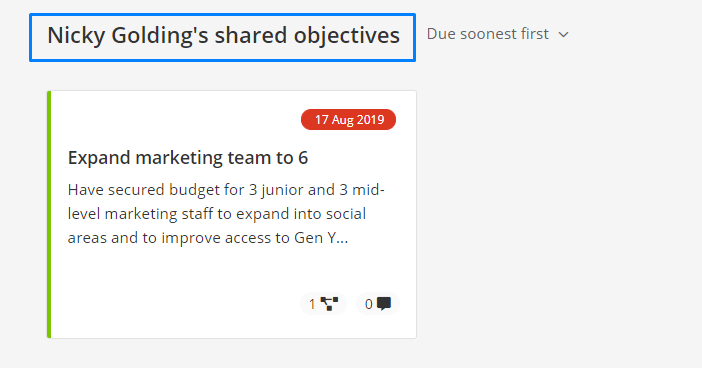Click the 'Nicky Golding's shared objectives' heading
Screen dimensions: 702x368
point(223,35)
